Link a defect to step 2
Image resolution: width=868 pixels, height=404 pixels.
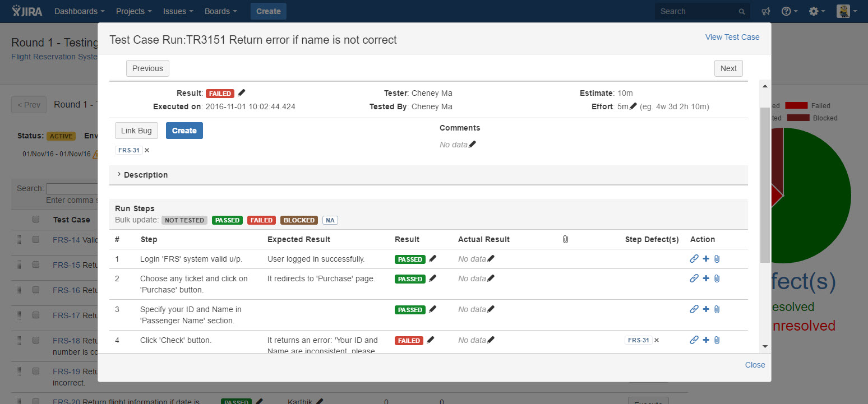[x=694, y=278]
